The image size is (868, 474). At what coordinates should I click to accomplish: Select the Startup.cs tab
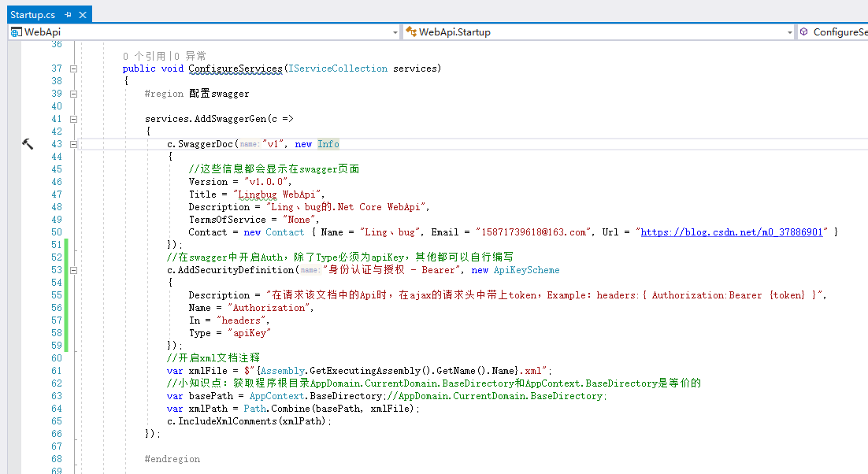pos(33,13)
